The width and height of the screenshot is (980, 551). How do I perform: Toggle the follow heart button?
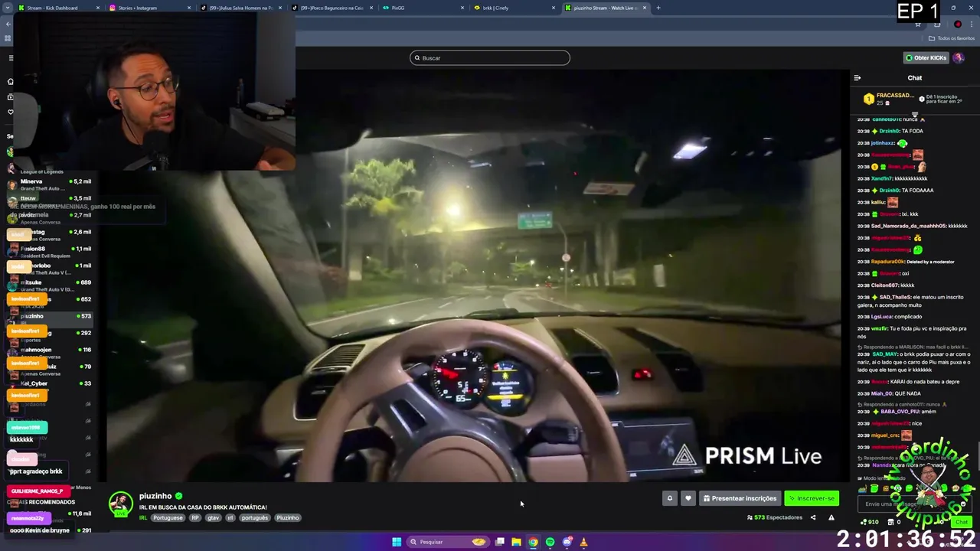pos(688,498)
